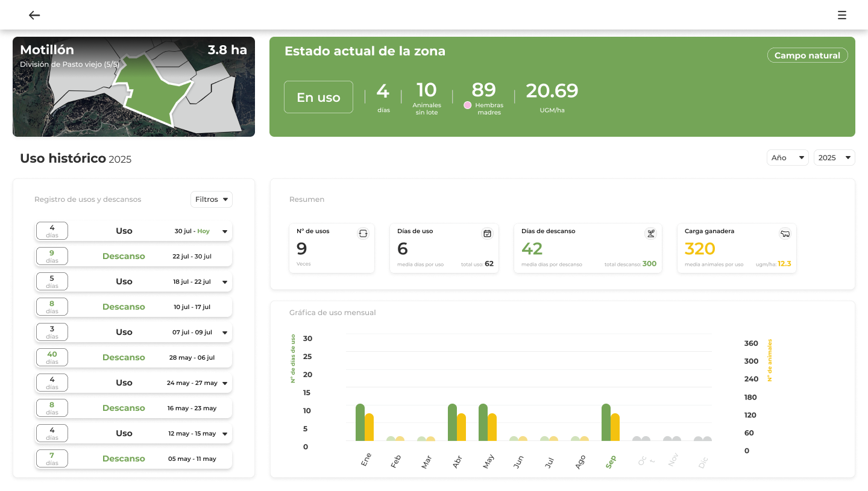Click the cow icon in Carga ganadera card
This screenshot has height=491, width=868.
tap(785, 234)
